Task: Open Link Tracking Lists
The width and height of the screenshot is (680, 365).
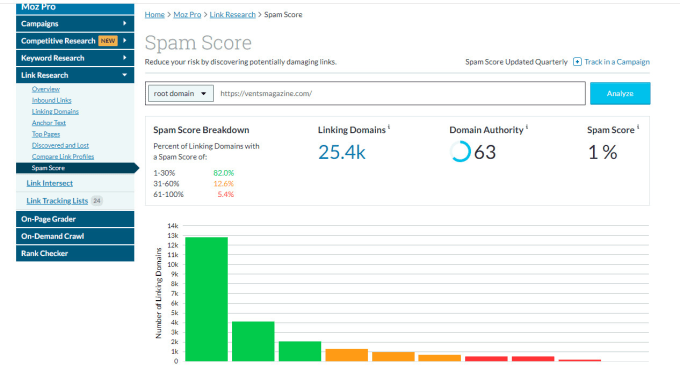Action: pos(57,201)
